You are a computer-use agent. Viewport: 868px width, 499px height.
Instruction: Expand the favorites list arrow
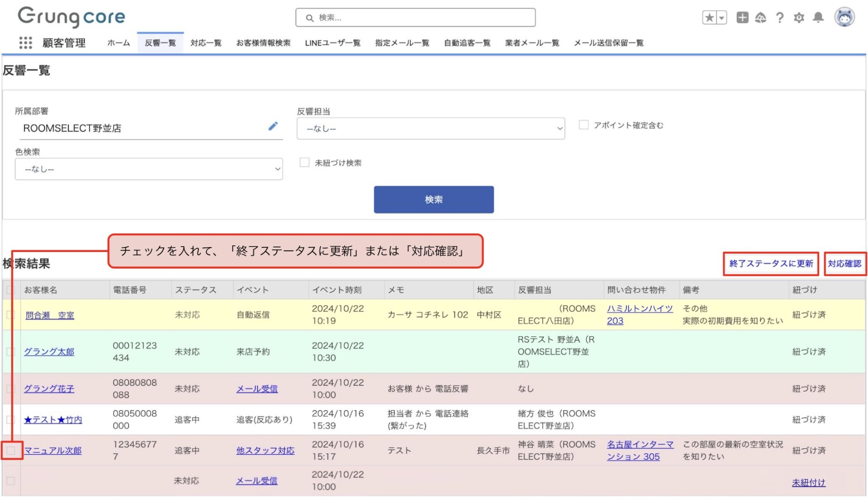point(722,18)
